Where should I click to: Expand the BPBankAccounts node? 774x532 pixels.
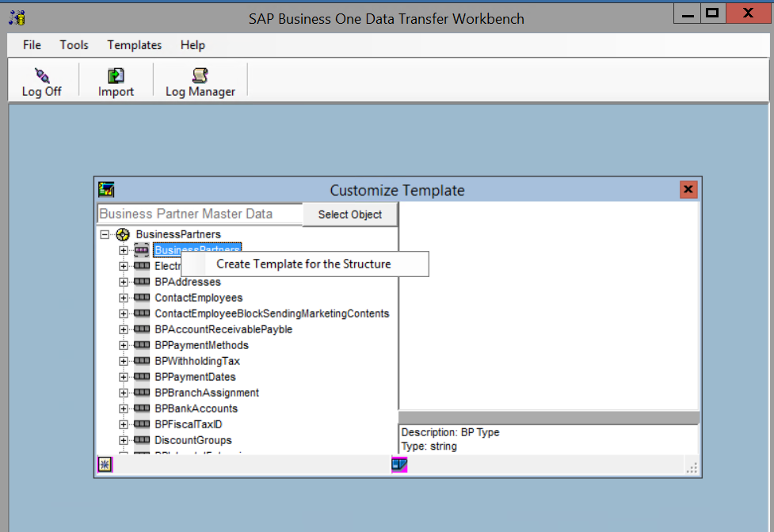click(124, 408)
